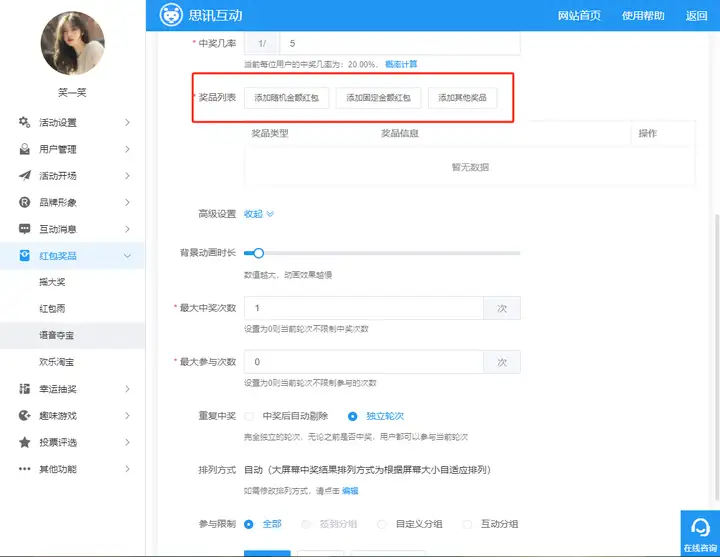Click 添加其他奖品 button
This screenshot has height=557, width=720.
tap(462, 98)
